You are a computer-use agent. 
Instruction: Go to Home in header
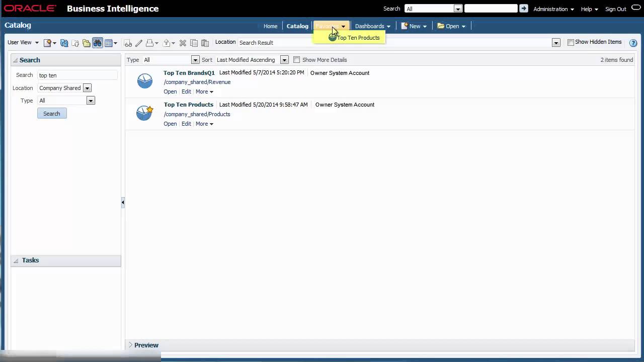[270, 26]
